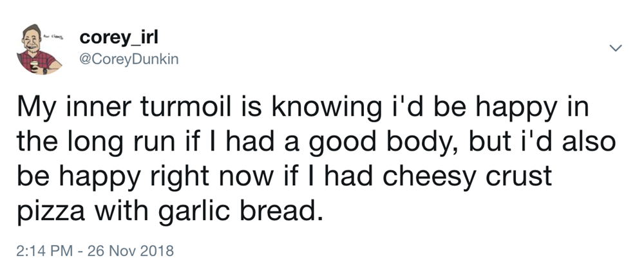Open the tweet options chevron menu
Image resolution: width=644 pixels, height=269 pixels.
(x=616, y=48)
